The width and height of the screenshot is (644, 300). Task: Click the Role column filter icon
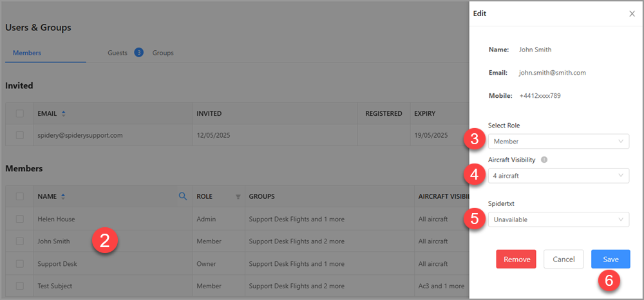point(238,197)
